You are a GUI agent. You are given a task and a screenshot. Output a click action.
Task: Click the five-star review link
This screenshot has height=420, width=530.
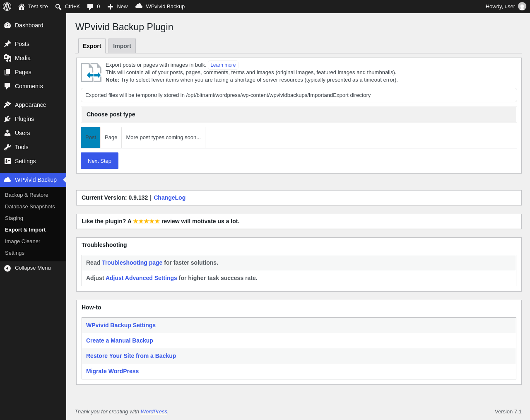(146, 221)
